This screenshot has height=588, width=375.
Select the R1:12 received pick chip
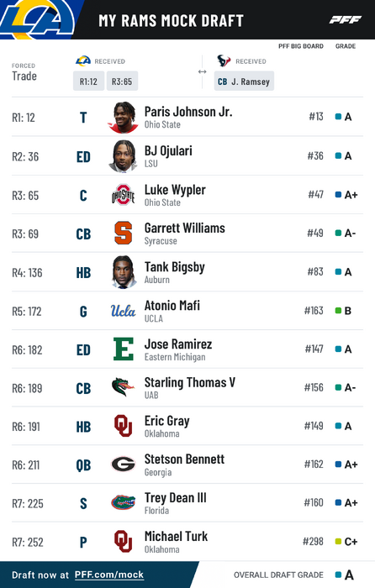click(88, 81)
